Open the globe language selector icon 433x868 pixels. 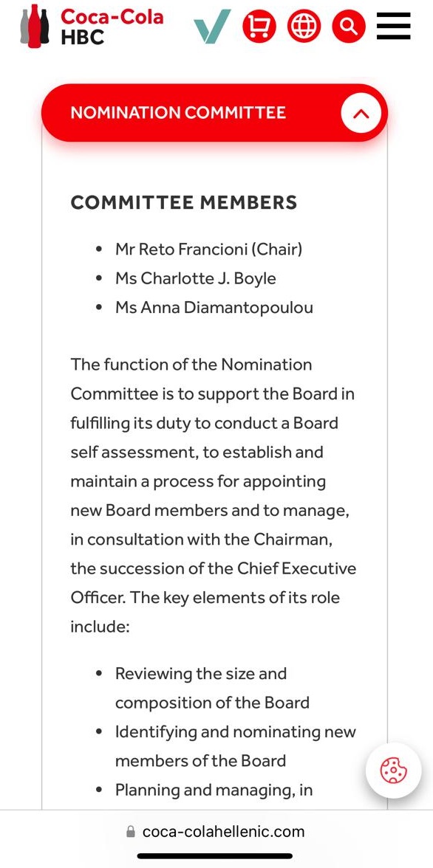(x=304, y=26)
